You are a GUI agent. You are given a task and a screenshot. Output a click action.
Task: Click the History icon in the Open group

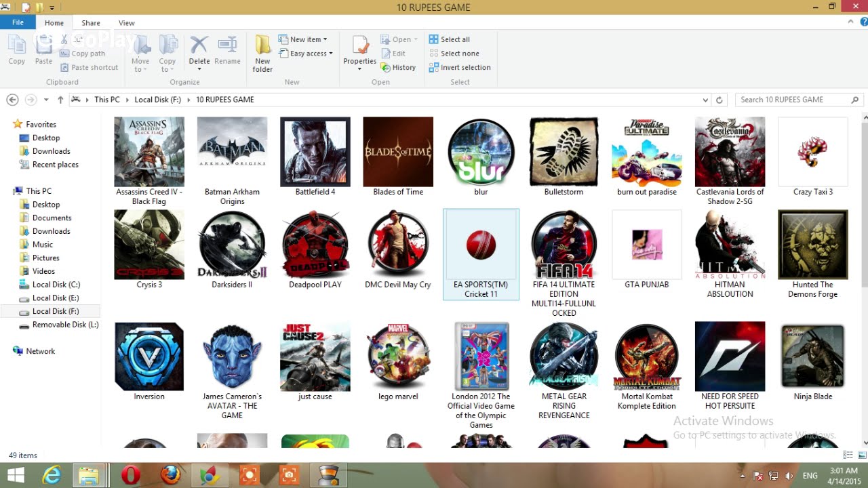401,67
